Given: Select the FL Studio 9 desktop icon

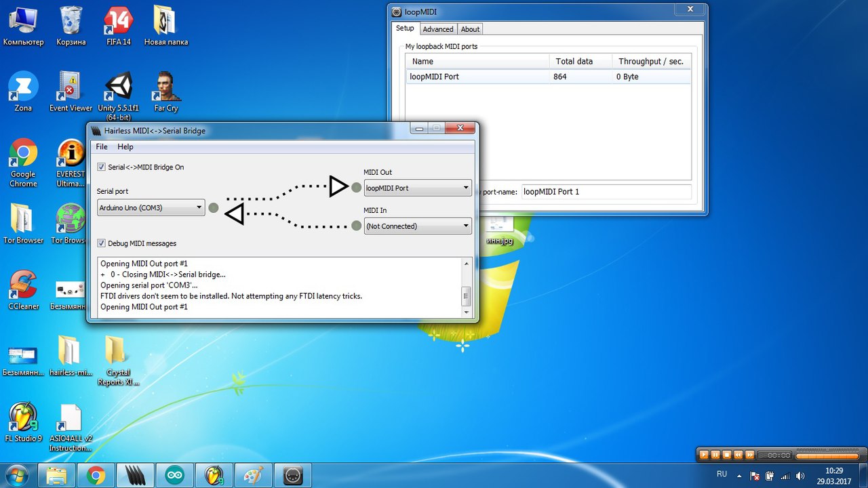Looking at the screenshot, I should pyautogui.click(x=23, y=422).
